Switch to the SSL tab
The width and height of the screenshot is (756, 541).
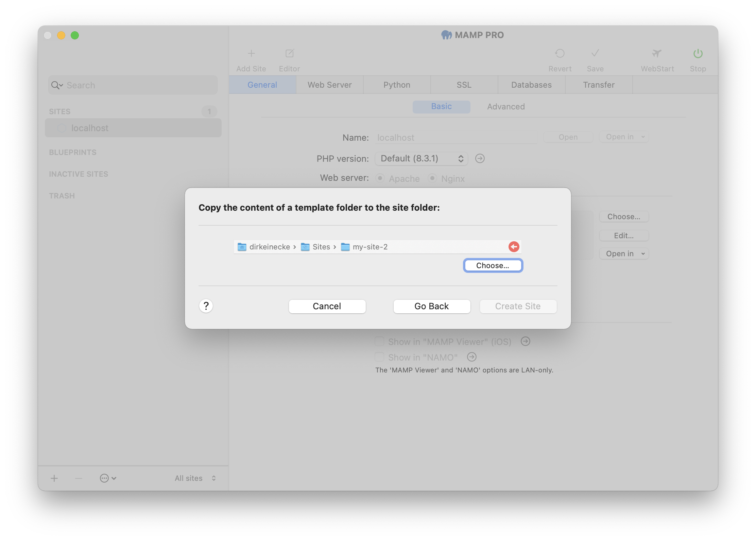point(463,84)
